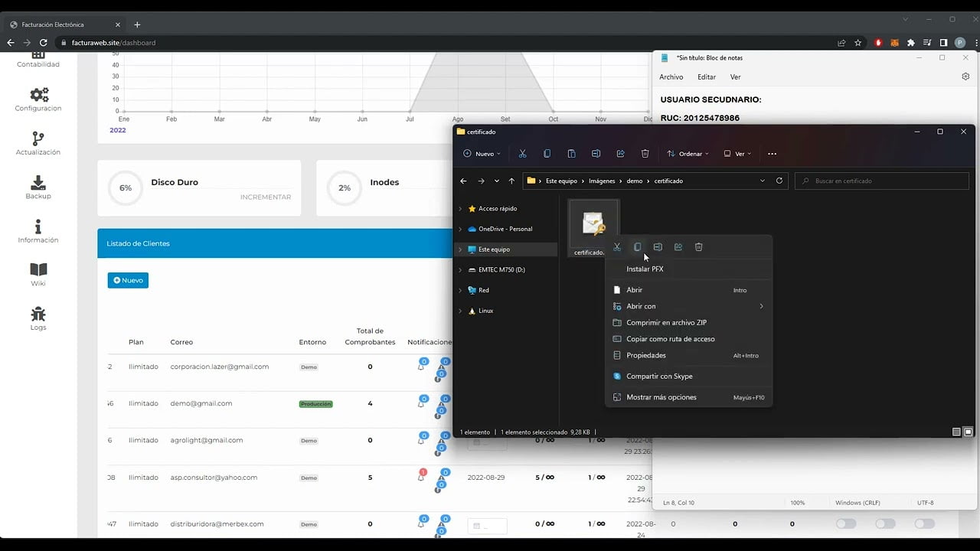
Task: Toggle the first switch in the bottom client row
Action: click(x=846, y=523)
